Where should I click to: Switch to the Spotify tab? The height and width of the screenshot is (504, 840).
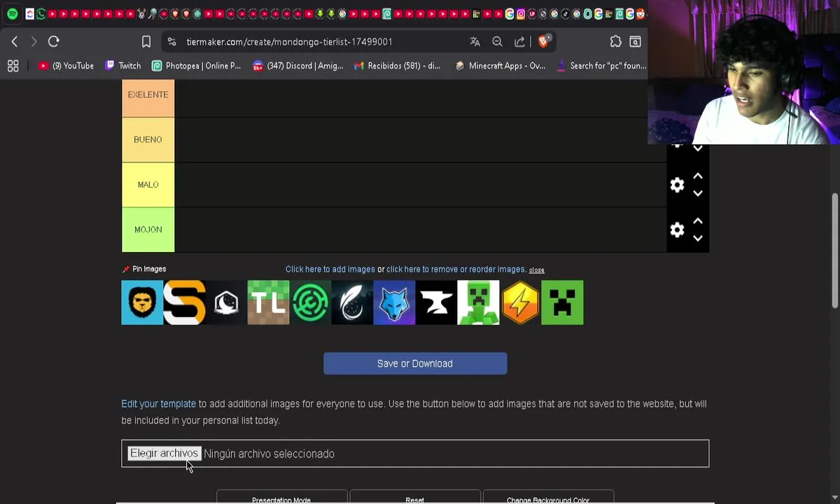click(x=13, y=14)
